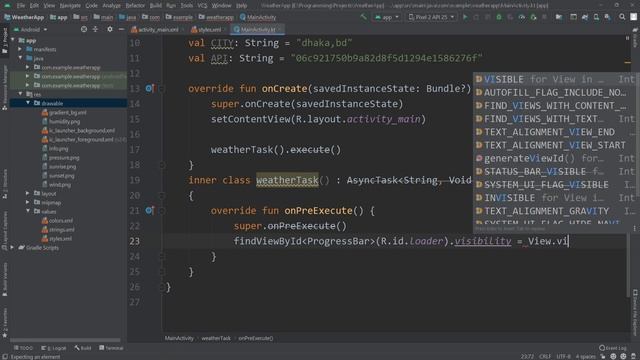This screenshot has width=640, height=360.
Task: Click Apply Changes icon in toolbar
Action: click(476, 17)
